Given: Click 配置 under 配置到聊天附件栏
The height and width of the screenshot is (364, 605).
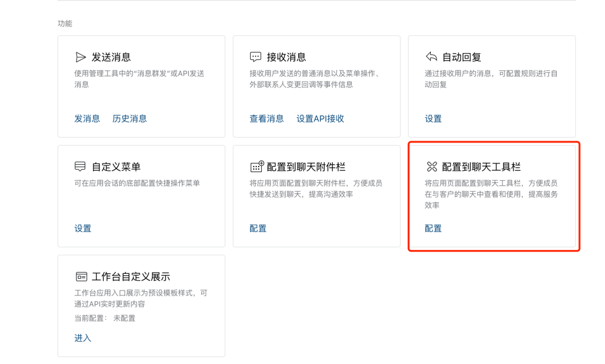Looking at the screenshot, I should (258, 228).
